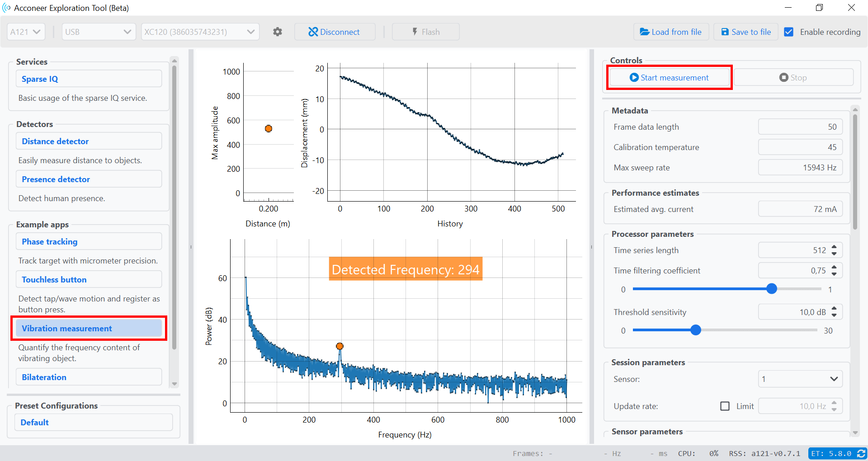Select the Default preset configuration
The width and height of the screenshot is (868, 461).
tap(93, 422)
